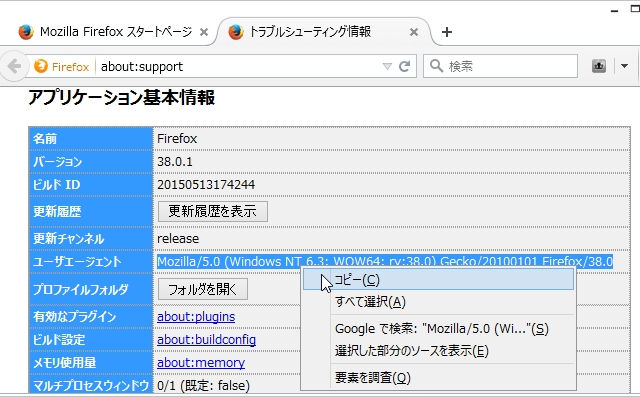
Task: Click the 名前 header cell
Action: [91, 139]
